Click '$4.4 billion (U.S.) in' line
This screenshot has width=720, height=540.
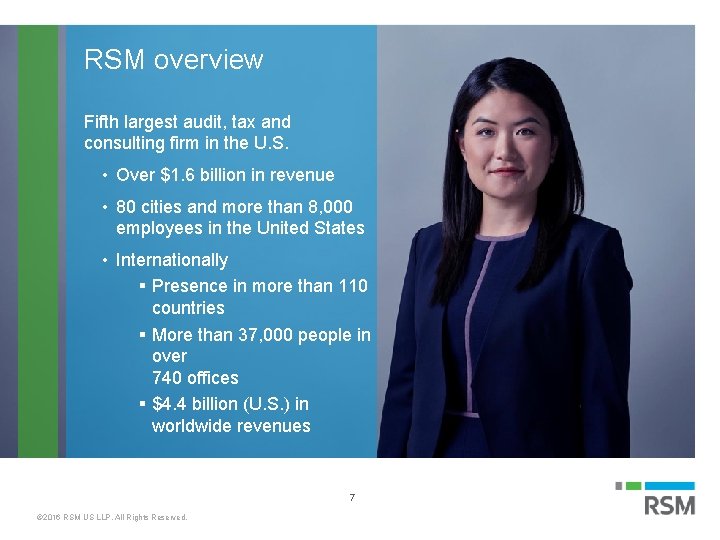pos(231,404)
